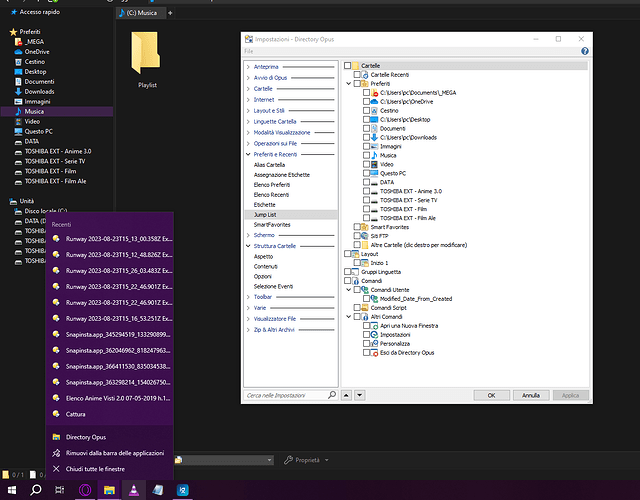
Task: Open Windows Start menu
Action: coord(12,490)
